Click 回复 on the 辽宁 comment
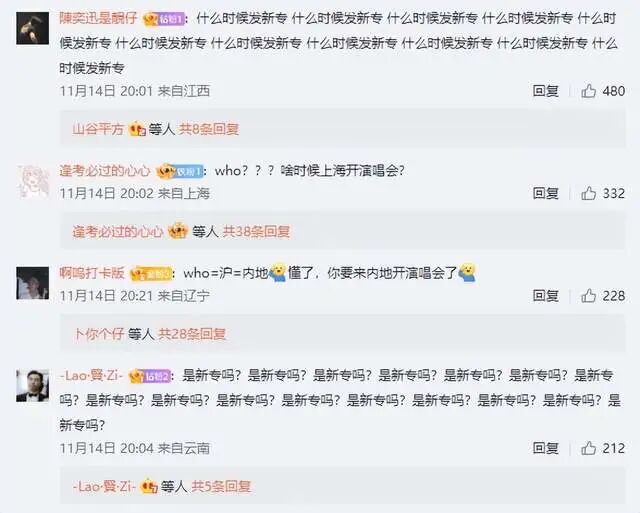Screen dimensions: 640x513 coord(545,295)
